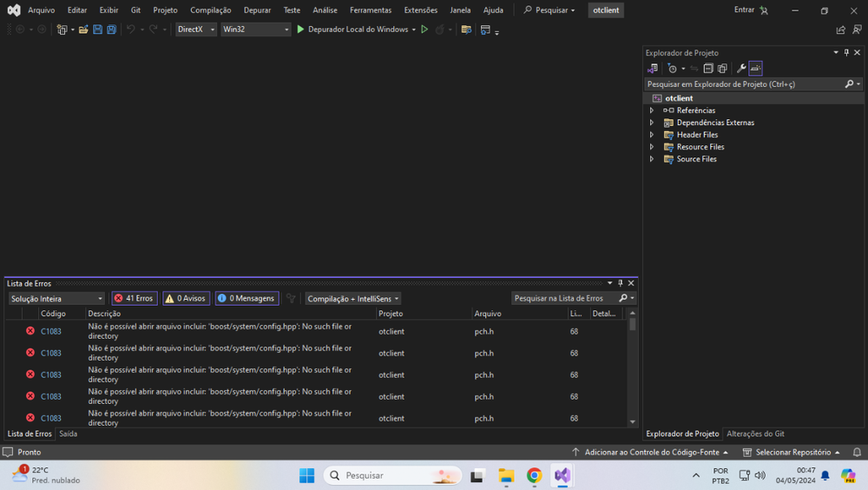The width and height of the screenshot is (868, 490).
Task: Toggle the 0 Mensagens filter
Action: point(247,298)
